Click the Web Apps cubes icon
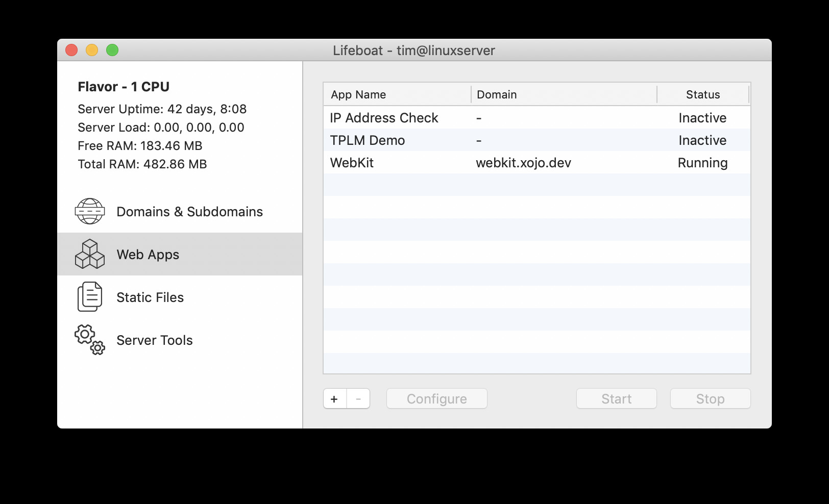The height and width of the screenshot is (504, 829). coord(90,254)
